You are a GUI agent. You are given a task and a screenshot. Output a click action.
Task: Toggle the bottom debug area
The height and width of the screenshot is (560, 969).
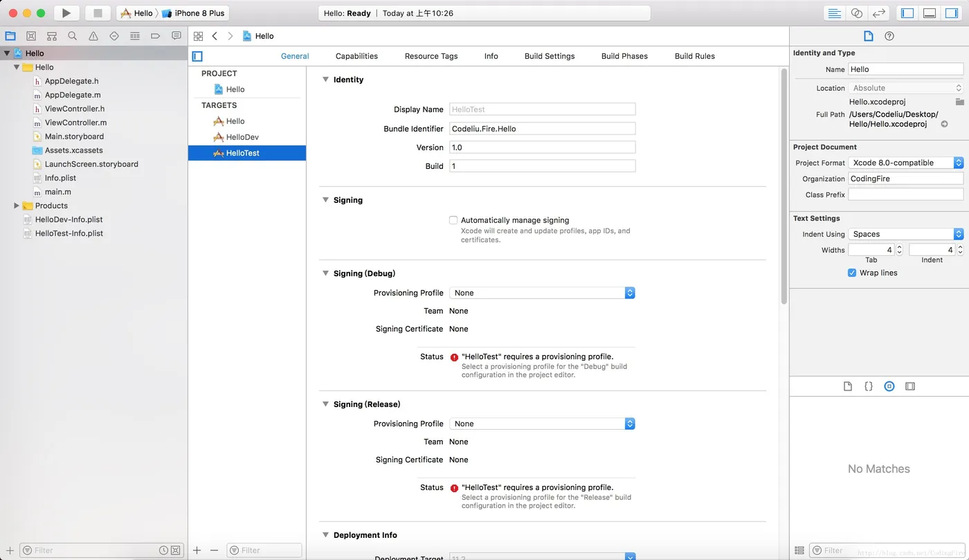coord(930,13)
